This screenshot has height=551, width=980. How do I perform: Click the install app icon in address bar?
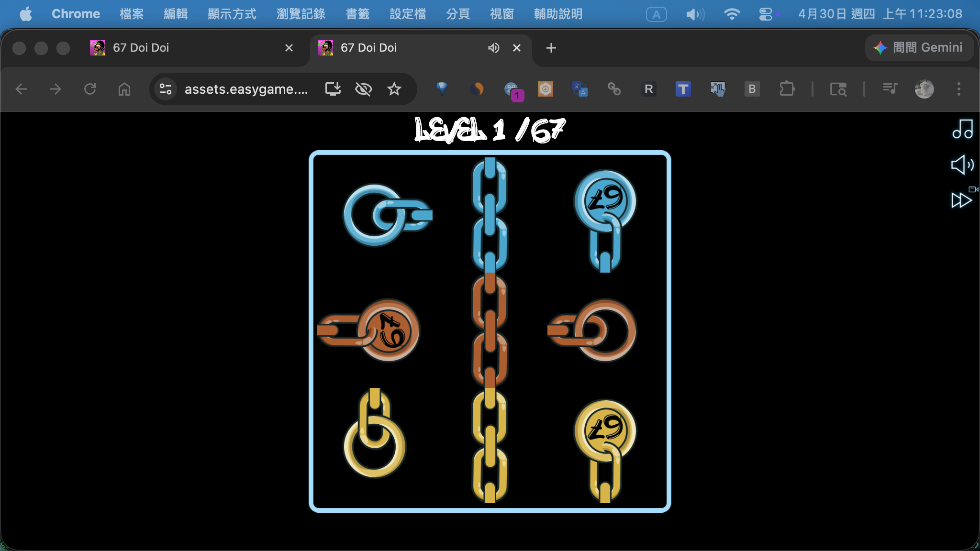point(333,89)
